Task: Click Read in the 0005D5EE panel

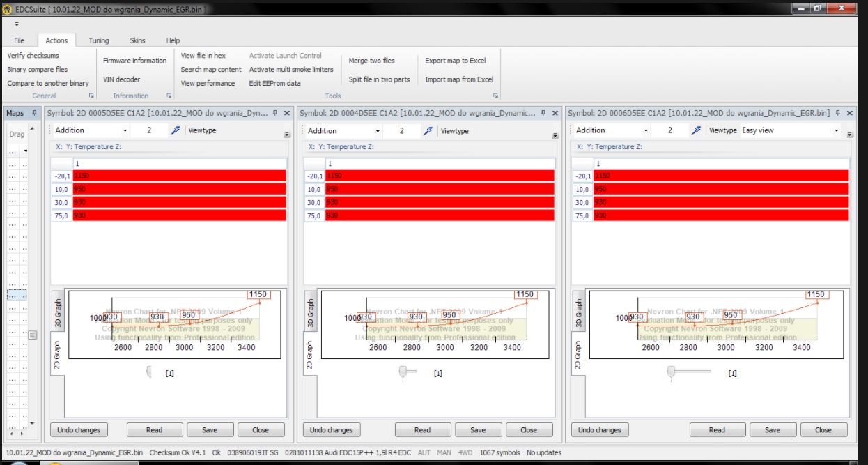Action: pyautogui.click(x=155, y=429)
